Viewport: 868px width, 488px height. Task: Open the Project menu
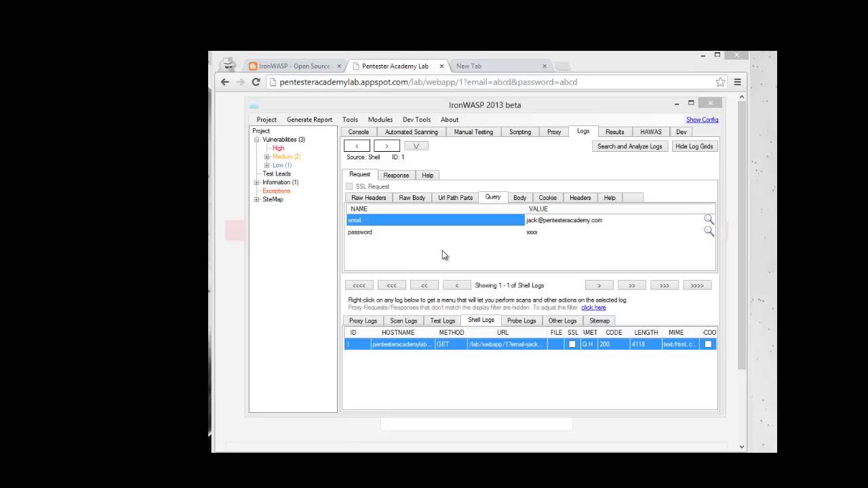[x=267, y=120]
